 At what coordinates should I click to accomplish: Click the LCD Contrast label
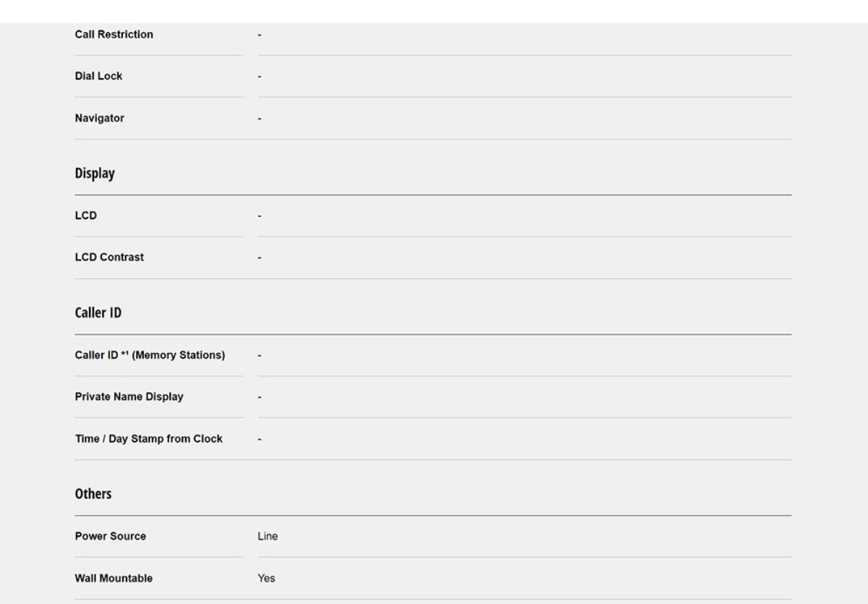coord(109,258)
